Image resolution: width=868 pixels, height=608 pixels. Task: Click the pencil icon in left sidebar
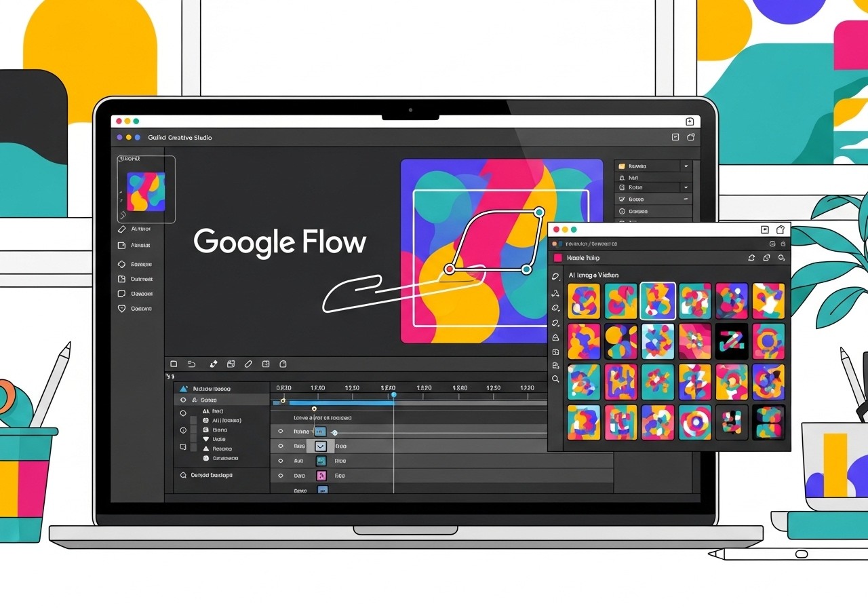[x=122, y=229]
